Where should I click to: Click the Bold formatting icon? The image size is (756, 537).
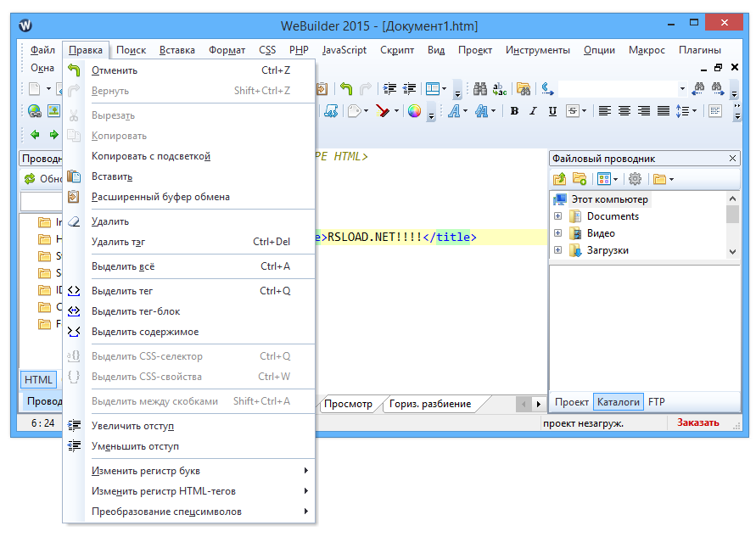click(x=515, y=111)
